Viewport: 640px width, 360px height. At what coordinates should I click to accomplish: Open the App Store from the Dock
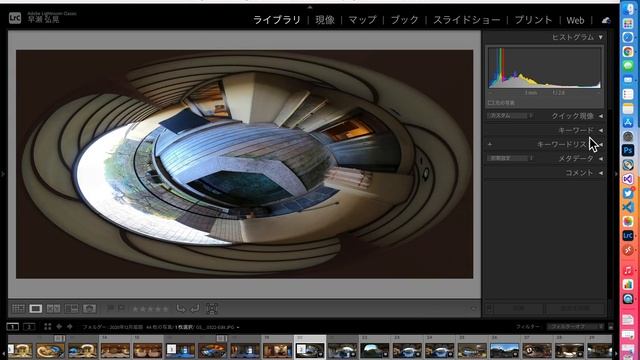pyautogui.click(x=628, y=122)
